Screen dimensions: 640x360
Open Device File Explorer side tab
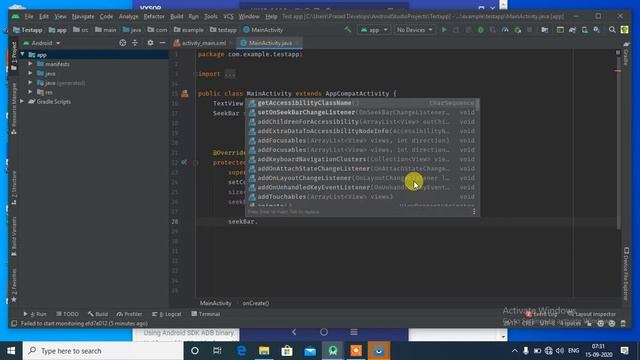[x=626, y=273]
